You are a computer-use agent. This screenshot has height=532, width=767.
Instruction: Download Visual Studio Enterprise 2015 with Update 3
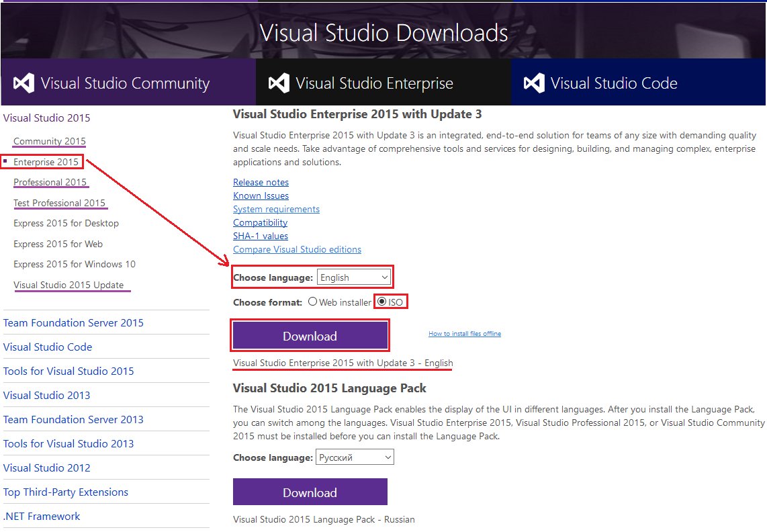coord(310,336)
